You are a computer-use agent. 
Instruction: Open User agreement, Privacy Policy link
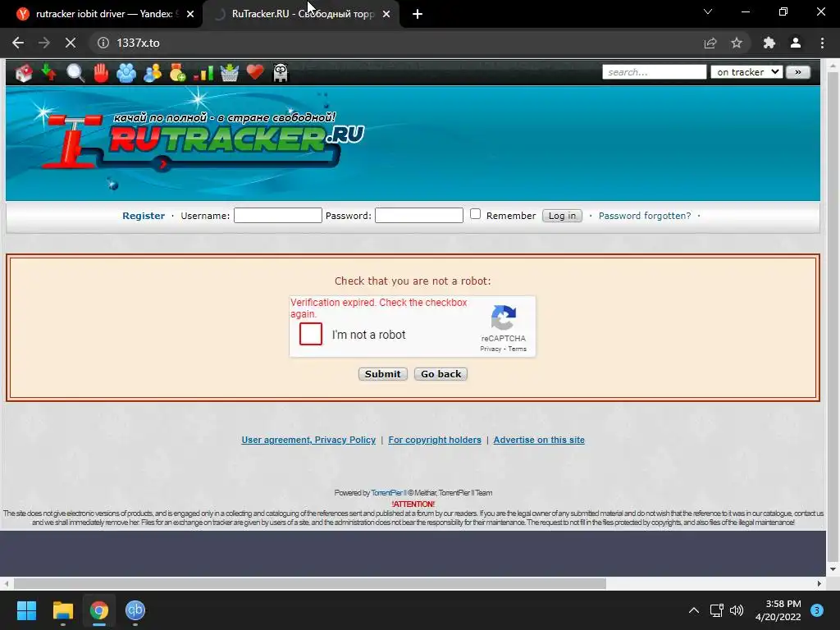(x=308, y=440)
